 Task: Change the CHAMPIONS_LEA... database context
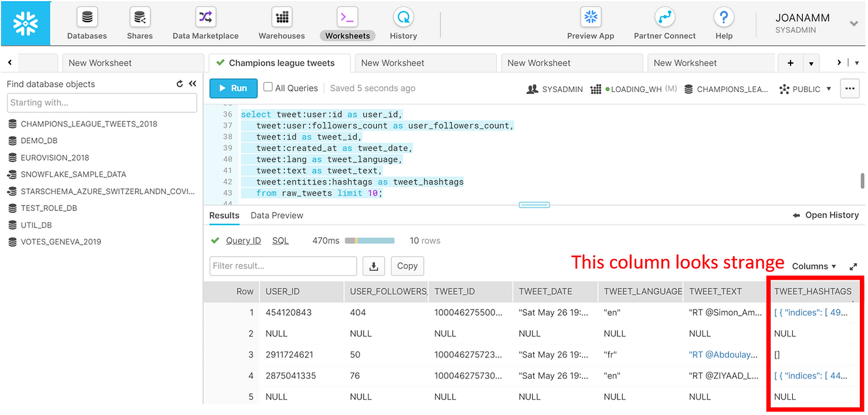tap(726, 89)
